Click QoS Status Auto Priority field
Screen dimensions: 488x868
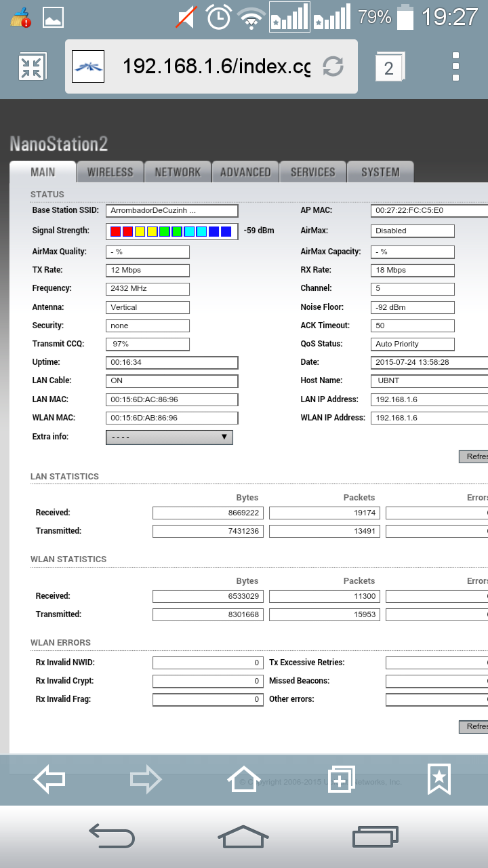click(413, 344)
